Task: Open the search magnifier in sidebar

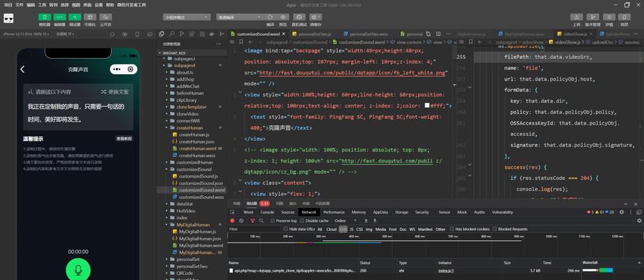Action: tap(171, 34)
